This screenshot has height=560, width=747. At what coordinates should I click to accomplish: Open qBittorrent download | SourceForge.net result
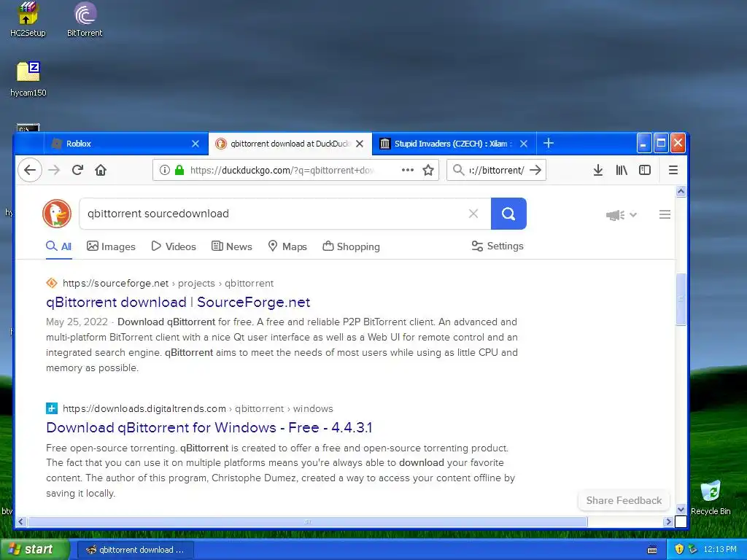click(x=178, y=303)
